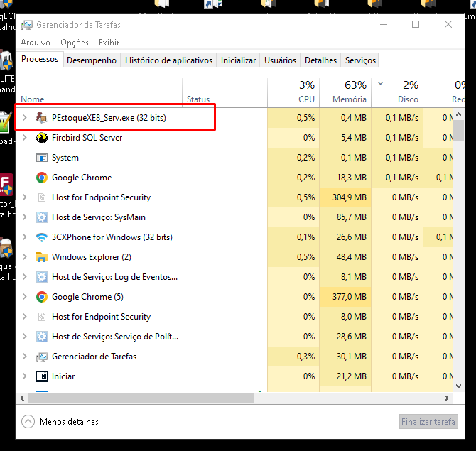Image resolution: width=476 pixels, height=451 pixels.
Task: Expand the Host for Endpoint Security row with 304,9 MB
Action: click(25, 197)
